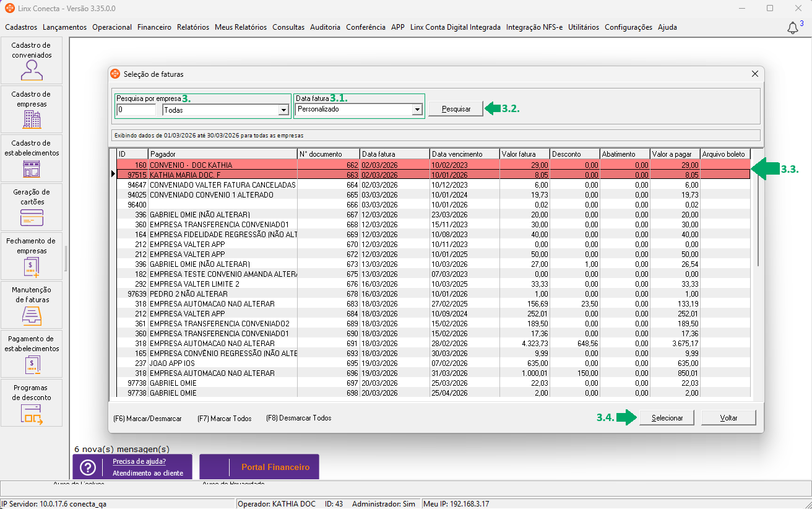Open the Relatórios menu
Viewport: 812px width, 509px height.
(193, 27)
